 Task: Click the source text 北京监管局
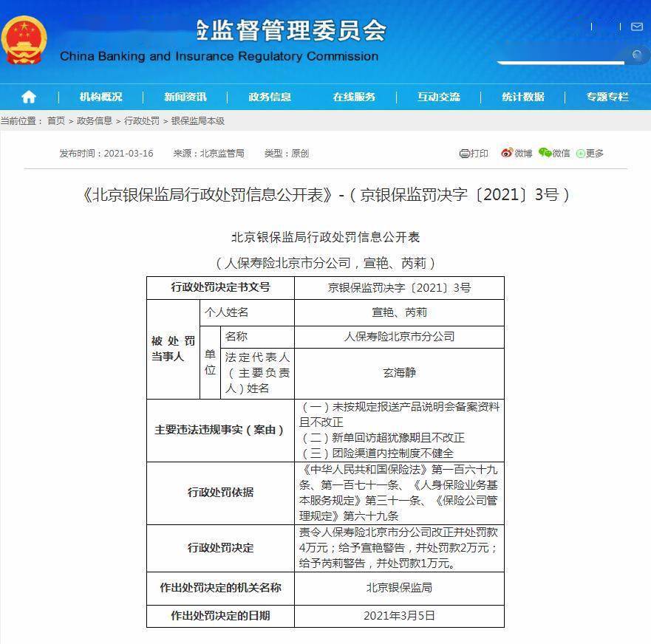(x=222, y=154)
